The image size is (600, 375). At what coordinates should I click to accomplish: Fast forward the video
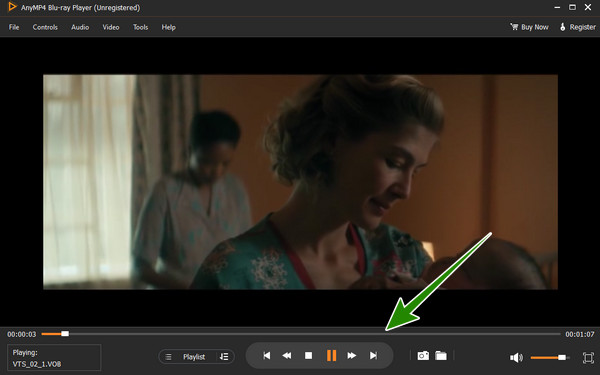point(352,356)
